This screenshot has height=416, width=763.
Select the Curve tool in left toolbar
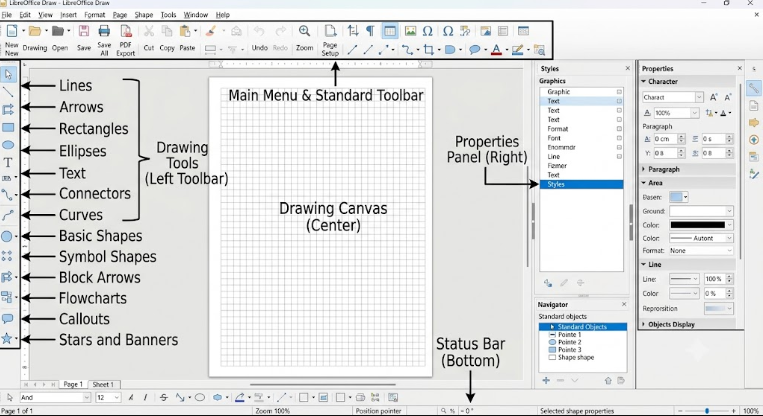click(7, 215)
